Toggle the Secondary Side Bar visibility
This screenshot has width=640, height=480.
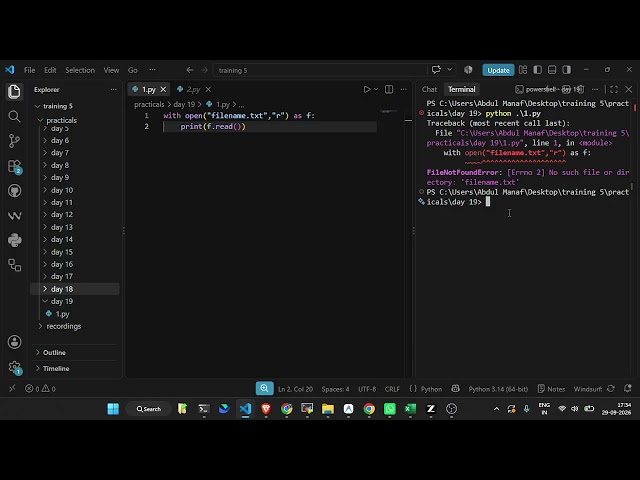click(x=567, y=70)
